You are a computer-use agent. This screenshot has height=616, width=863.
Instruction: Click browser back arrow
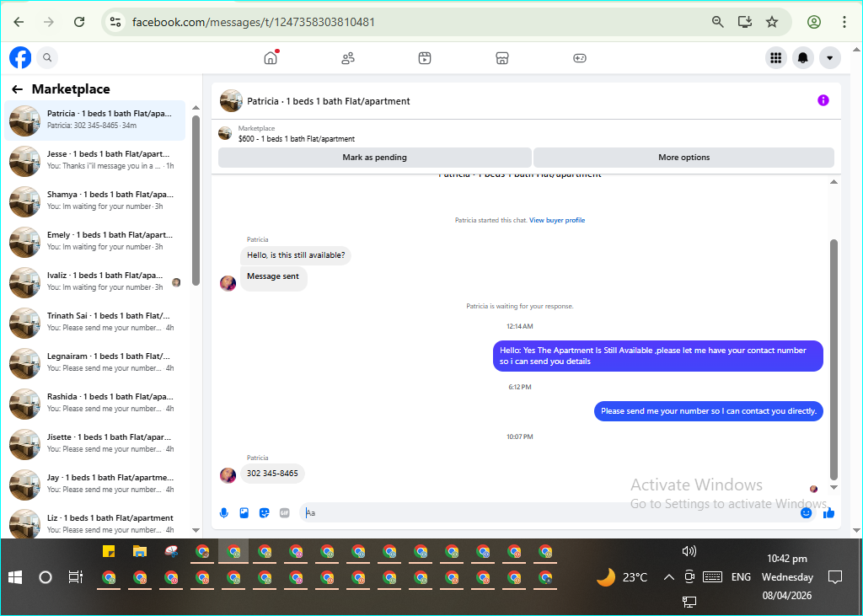click(19, 22)
